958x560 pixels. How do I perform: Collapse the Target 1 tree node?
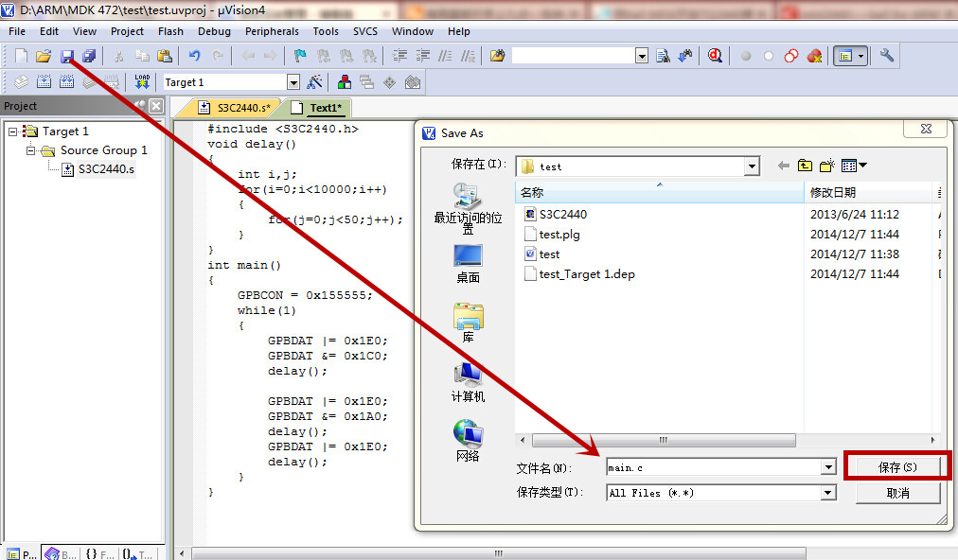point(13,131)
